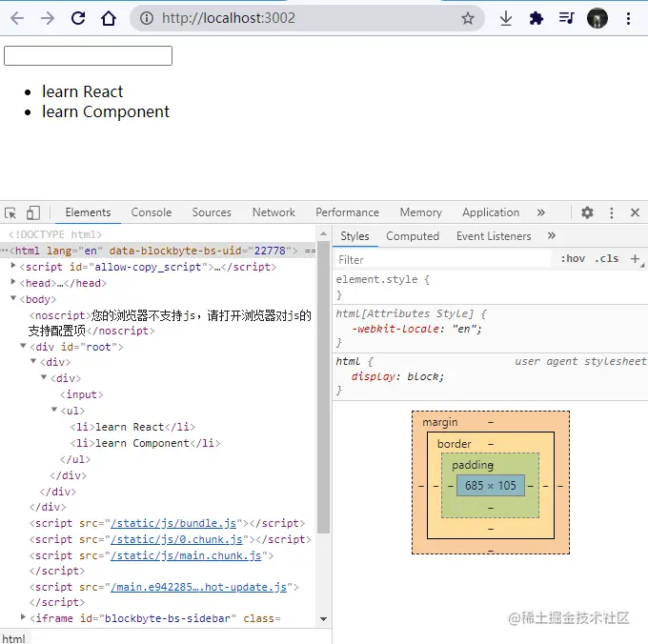This screenshot has height=644, width=648.
Task: Open the browser home page icon
Action: tap(109, 18)
